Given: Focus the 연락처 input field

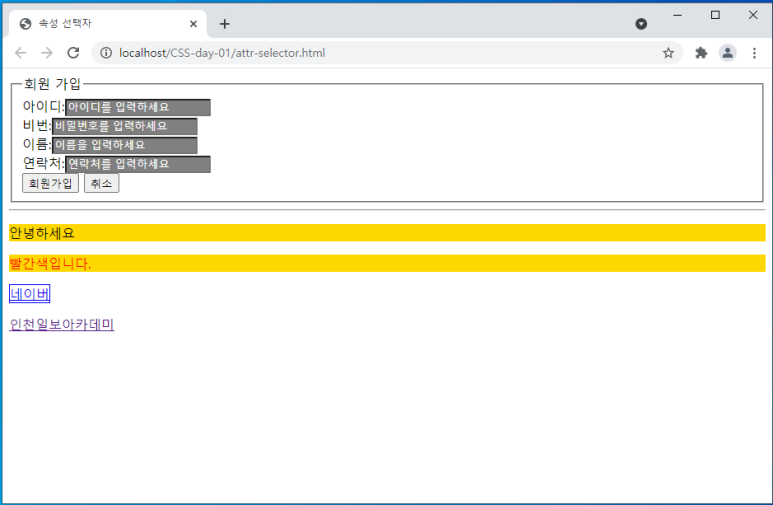Looking at the screenshot, I should (x=138, y=164).
